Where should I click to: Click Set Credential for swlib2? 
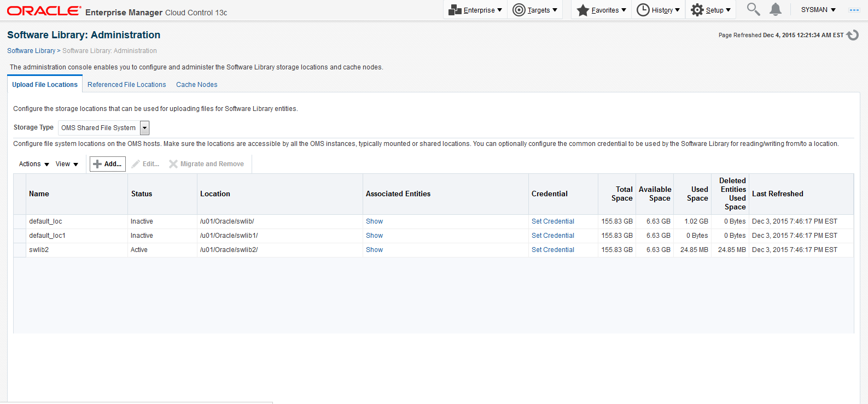pos(552,250)
